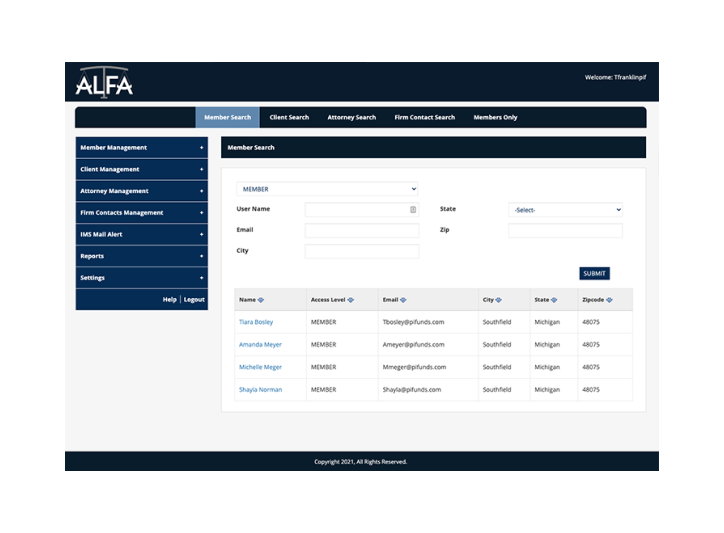
Task: Select the Attorney Management menu label
Action: tap(114, 191)
